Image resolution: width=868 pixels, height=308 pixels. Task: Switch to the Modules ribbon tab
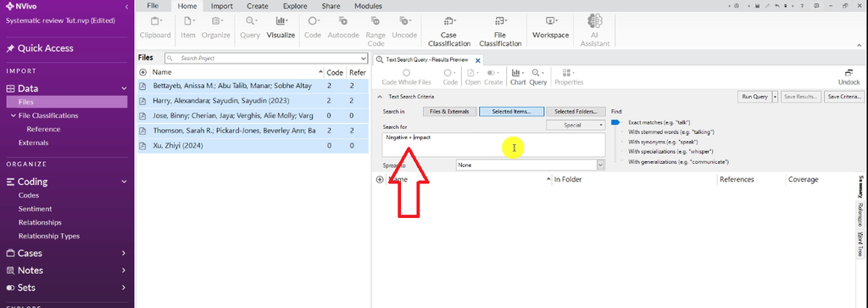368,6
